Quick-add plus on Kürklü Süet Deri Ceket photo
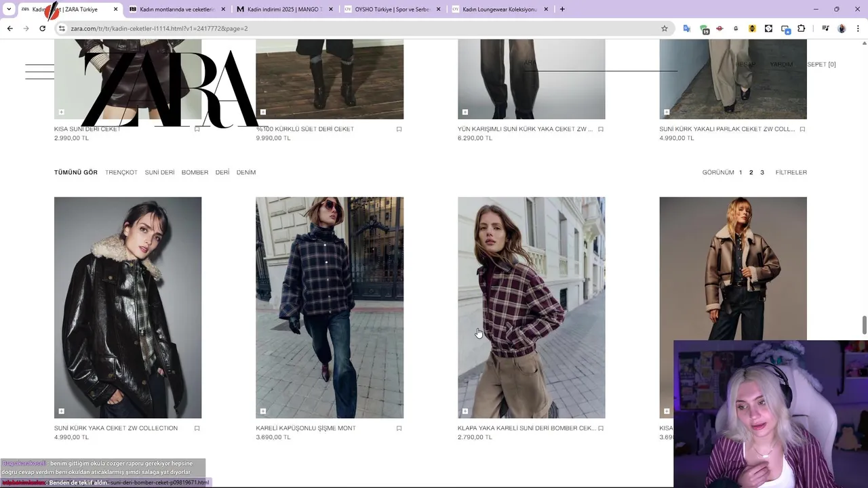The image size is (868, 488). 263,112
